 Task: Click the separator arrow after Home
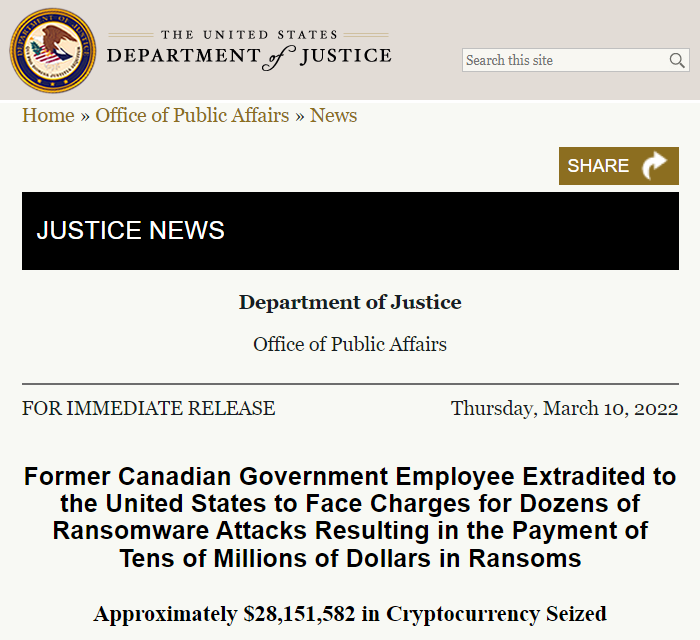[85, 115]
